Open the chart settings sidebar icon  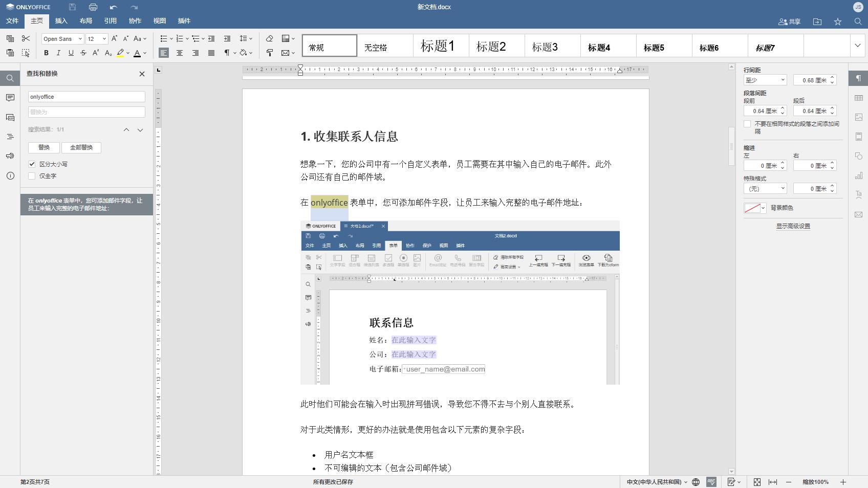coord(859,175)
